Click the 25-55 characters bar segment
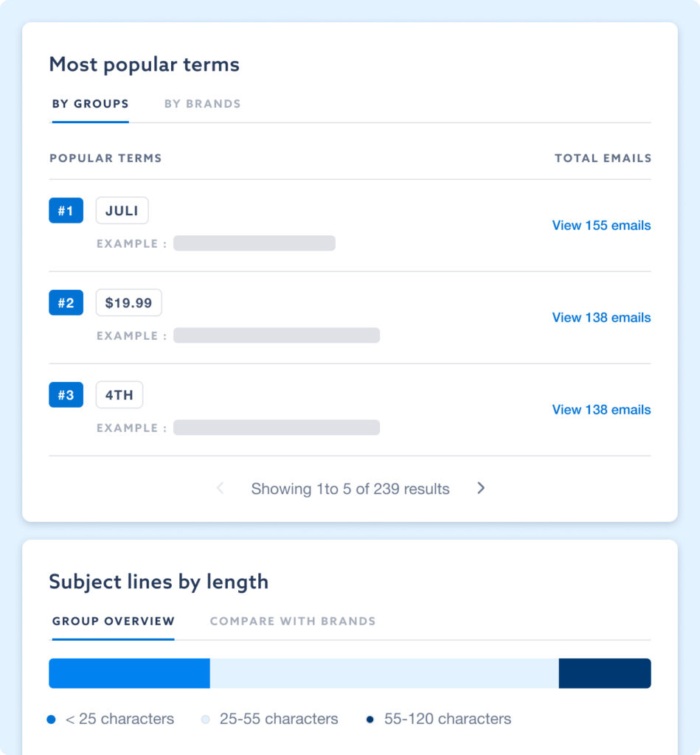 pos(384,673)
